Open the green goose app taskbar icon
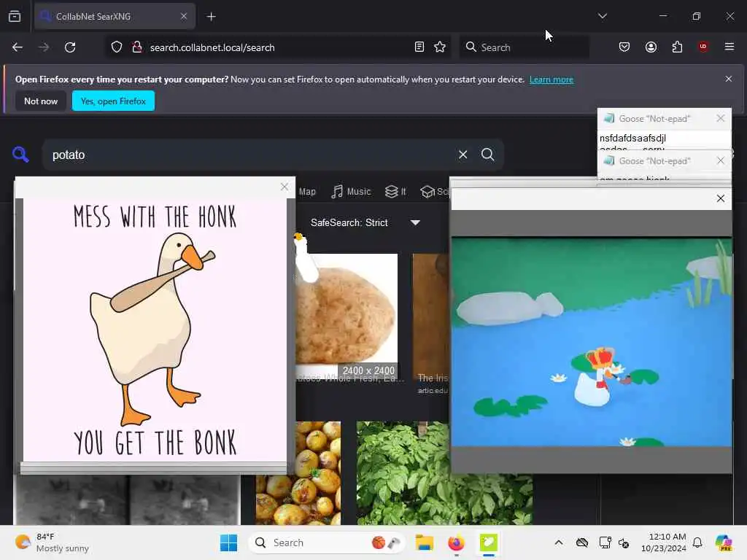The height and width of the screenshot is (560, 747). point(488,542)
